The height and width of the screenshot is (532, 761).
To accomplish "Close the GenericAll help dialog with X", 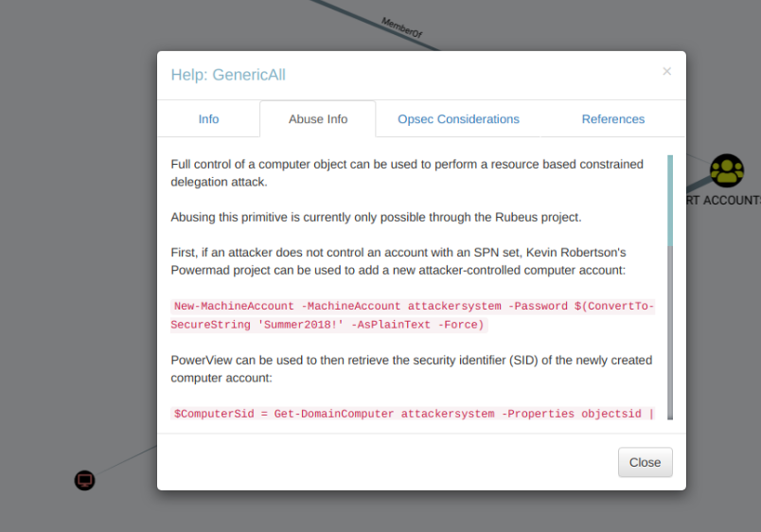I will pyautogui.click(x=667, y=71).
